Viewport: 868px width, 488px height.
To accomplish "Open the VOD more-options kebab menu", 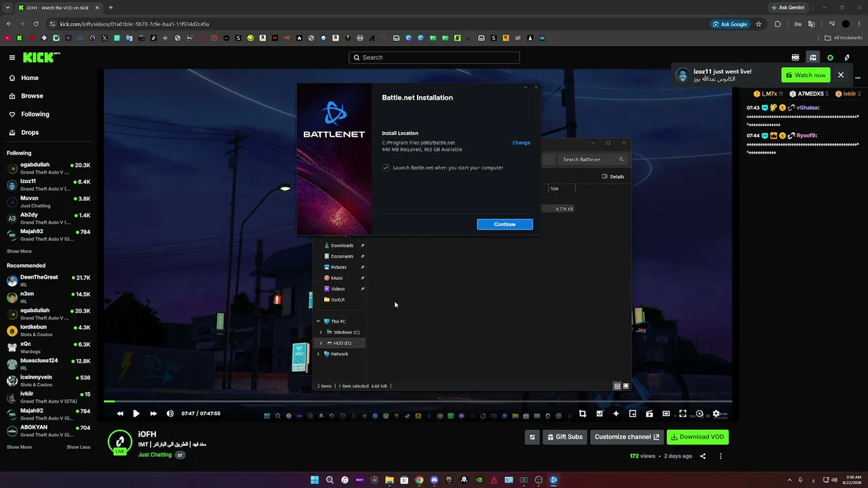I will click(721, 456).
